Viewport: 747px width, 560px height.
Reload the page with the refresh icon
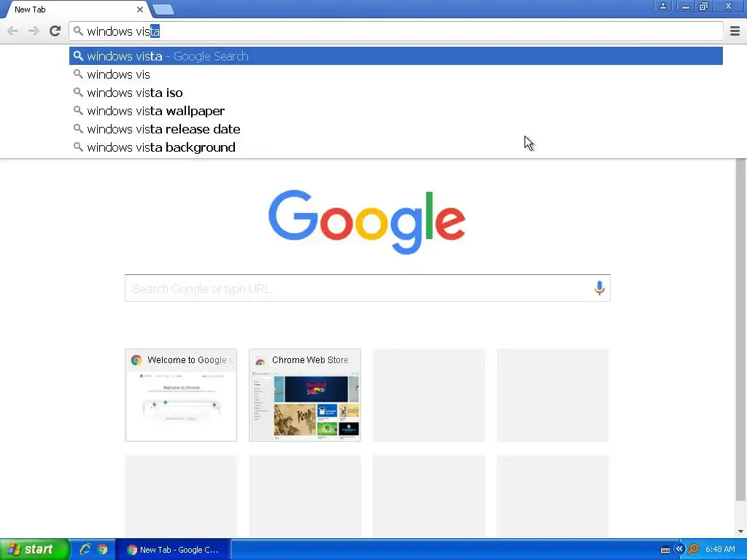point(55,31)
